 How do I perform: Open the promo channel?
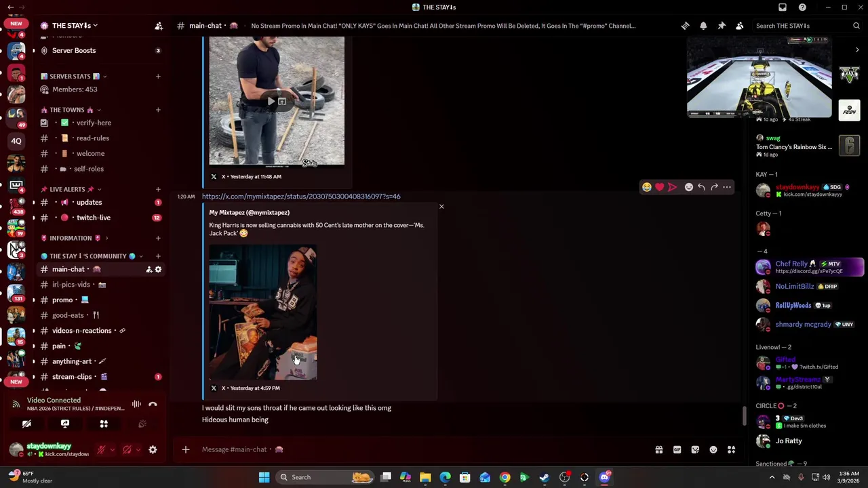(100, 300)
